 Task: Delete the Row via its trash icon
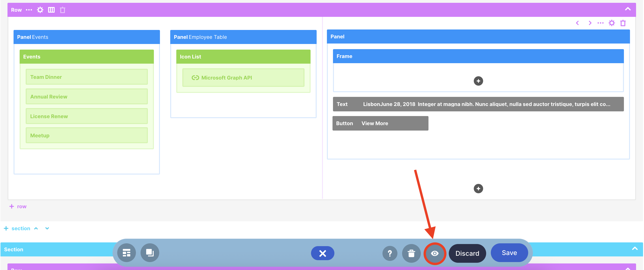tap(63, 10)
